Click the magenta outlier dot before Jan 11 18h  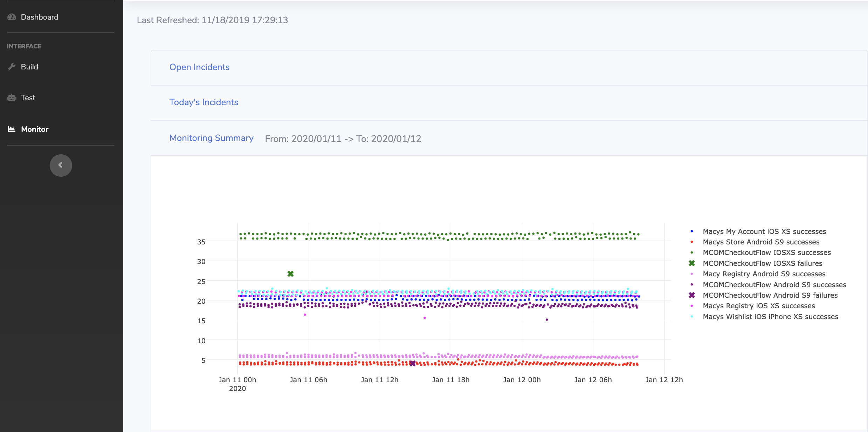(425, 318)
